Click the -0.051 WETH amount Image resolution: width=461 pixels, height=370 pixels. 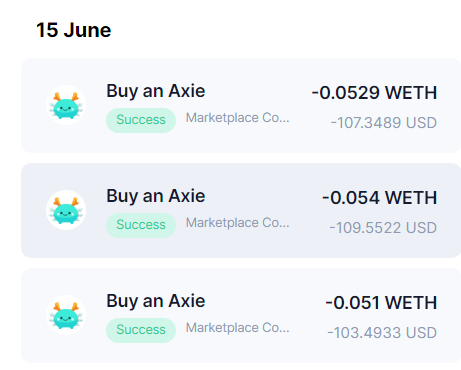click(381, 303)
